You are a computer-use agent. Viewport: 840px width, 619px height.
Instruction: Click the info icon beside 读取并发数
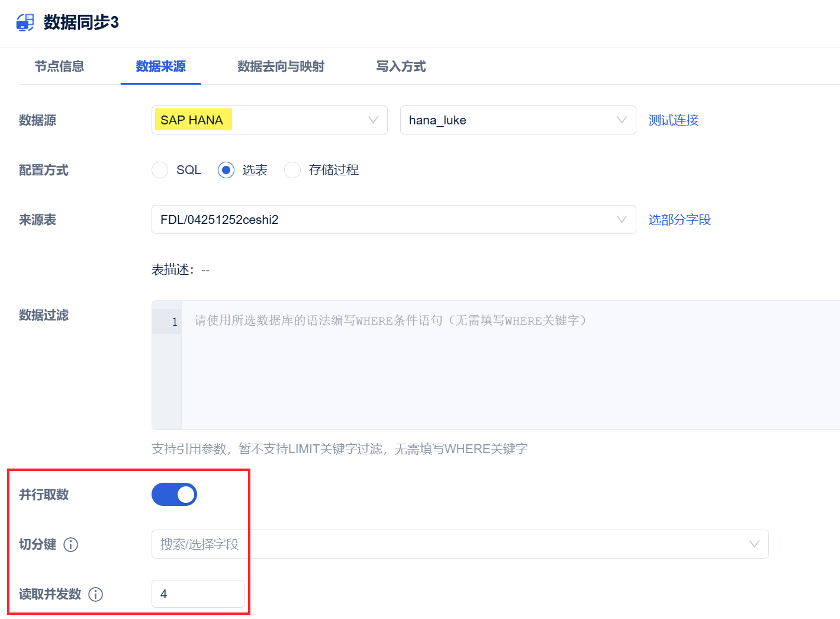click(x=95, y=594)
